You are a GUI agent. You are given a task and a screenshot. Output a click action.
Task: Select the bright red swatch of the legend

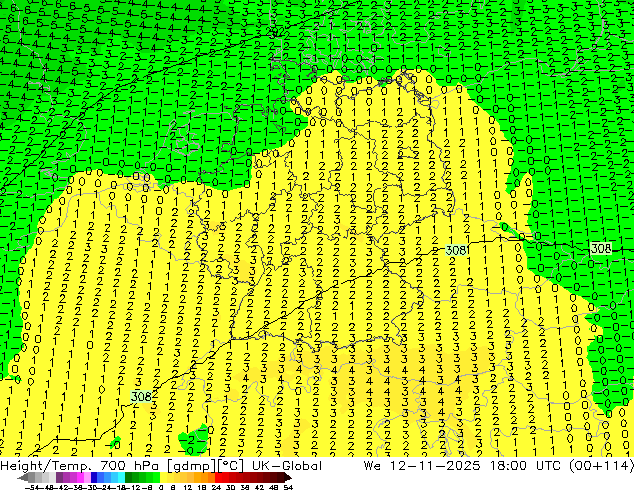coord(218,478)
